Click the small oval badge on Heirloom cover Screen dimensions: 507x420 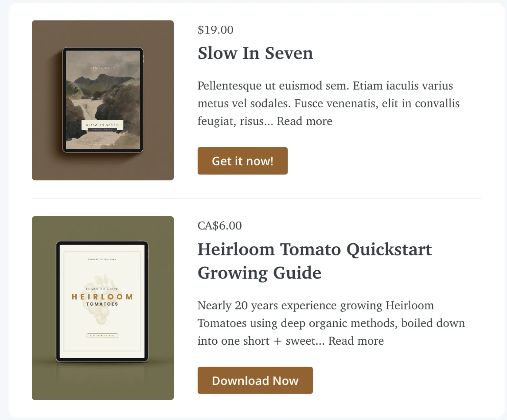[x=102, y=336]
